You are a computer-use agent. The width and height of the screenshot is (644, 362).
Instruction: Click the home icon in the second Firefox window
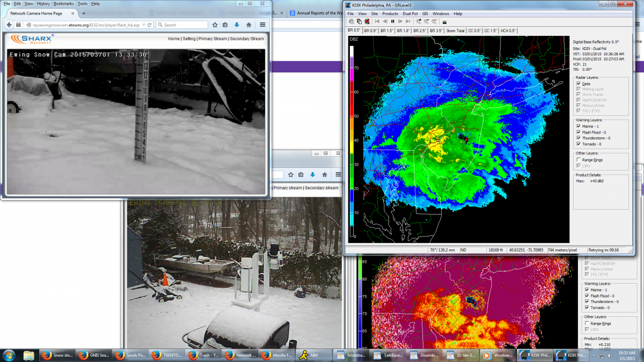pos(325,174)
